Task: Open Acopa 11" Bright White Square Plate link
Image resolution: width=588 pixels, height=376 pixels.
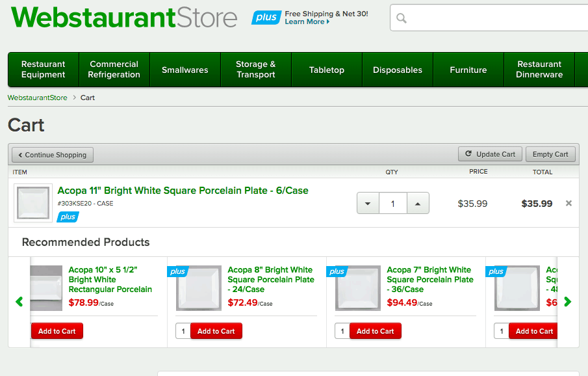Action: 183,191
